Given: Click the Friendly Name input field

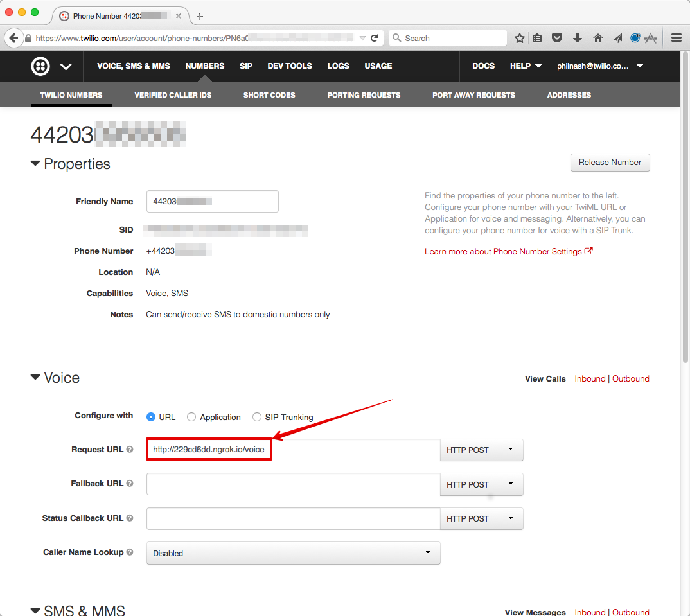Looking at the screenshot, I should click(x=213, y=201).
